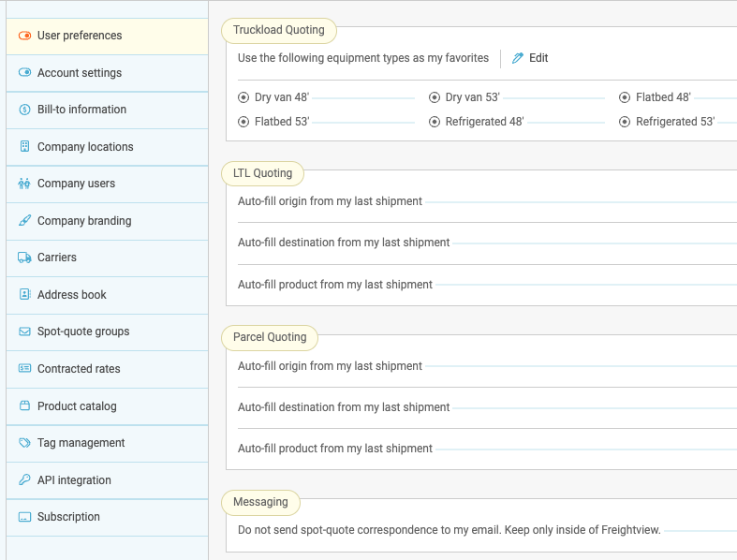Click the people icon for Company users
The width and height of the screenshot is (737, 560).
24,184
